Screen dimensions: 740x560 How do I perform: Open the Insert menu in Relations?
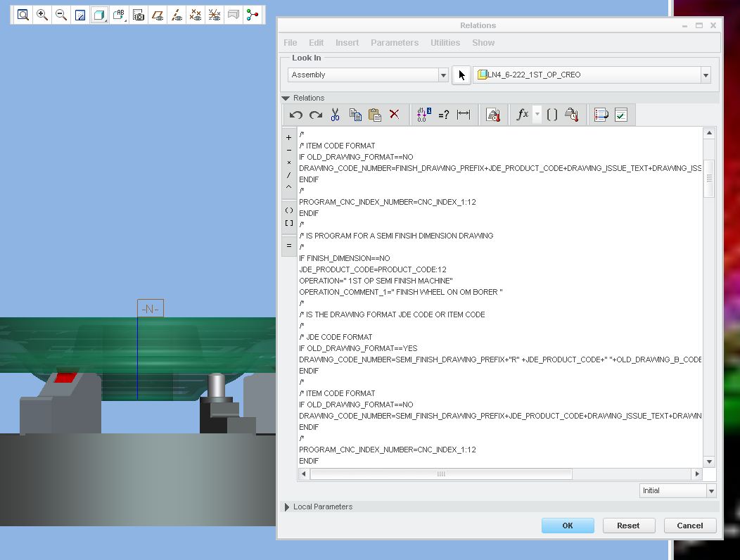click(x=347, y=42)
